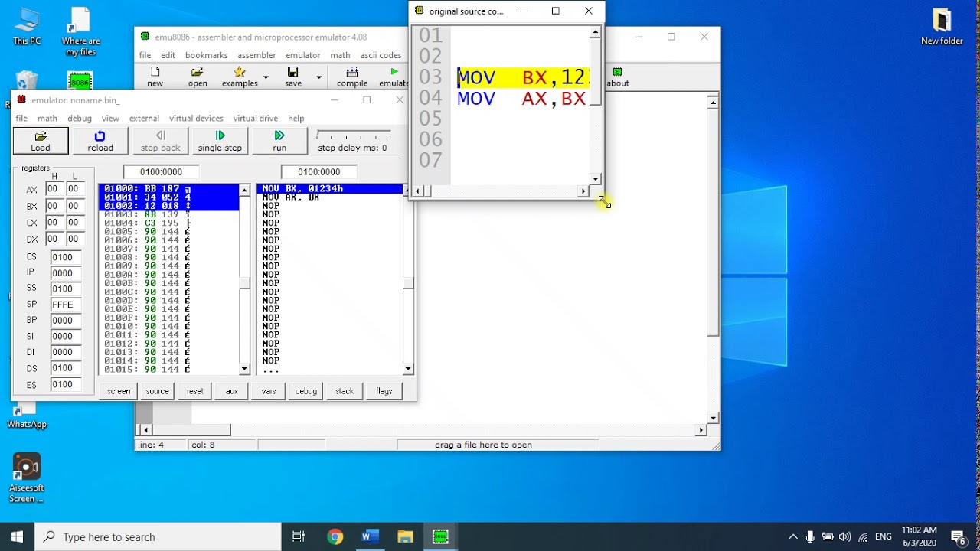Select the Aiseesoft Screen desktop icon

click(x=27, y=478)
